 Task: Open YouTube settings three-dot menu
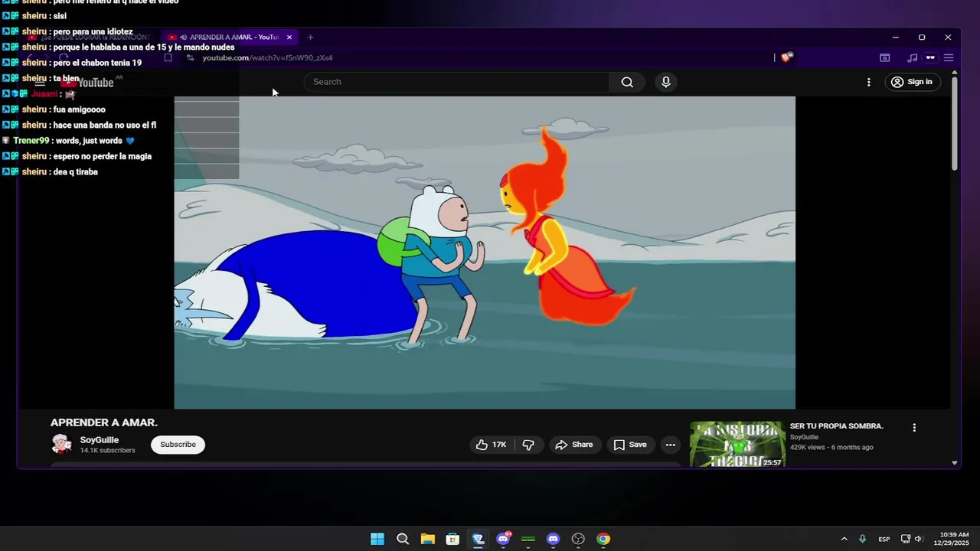coord(868,82)
